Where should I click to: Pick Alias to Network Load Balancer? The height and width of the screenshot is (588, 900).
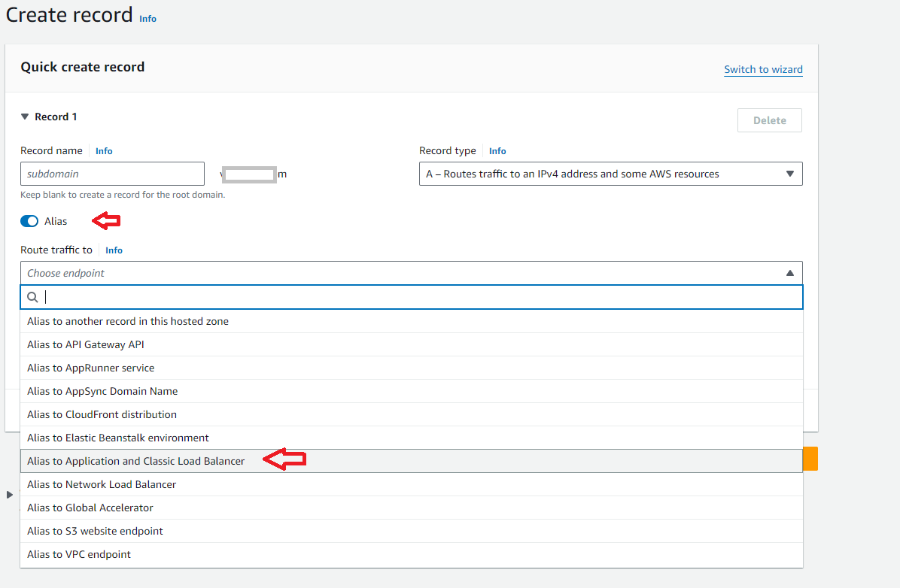point(102,484)
